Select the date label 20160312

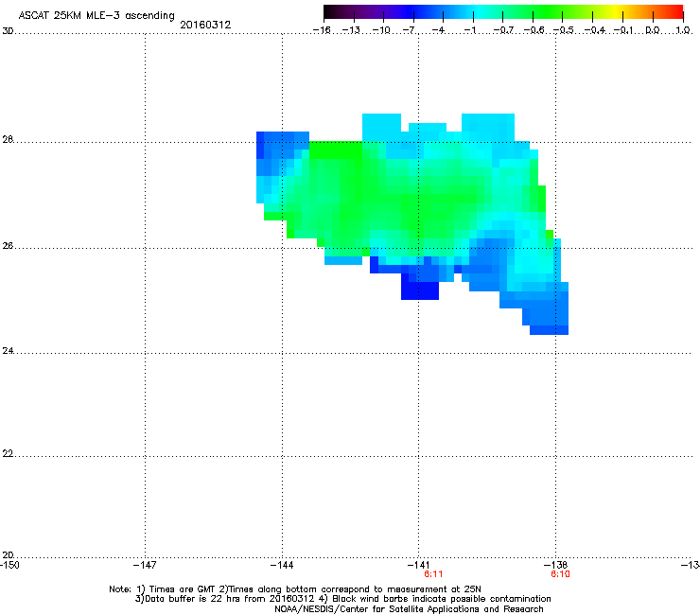[x=205, y=25]
